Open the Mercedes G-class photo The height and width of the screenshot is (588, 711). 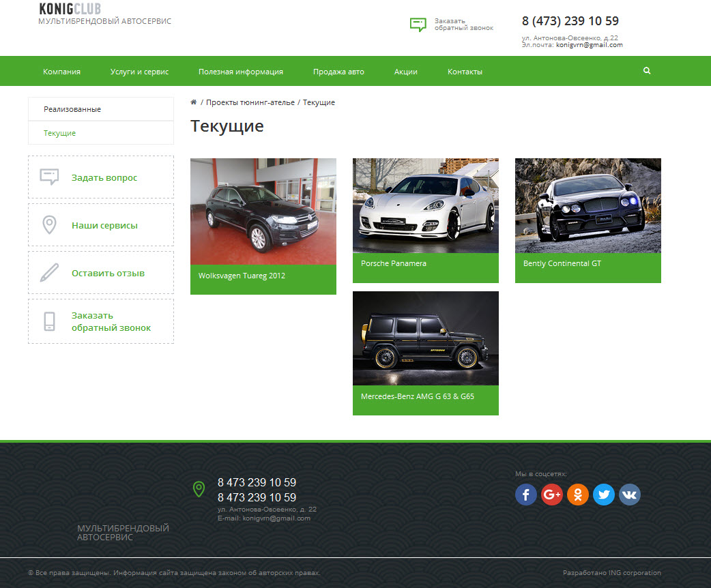click(x=426, y=338)
